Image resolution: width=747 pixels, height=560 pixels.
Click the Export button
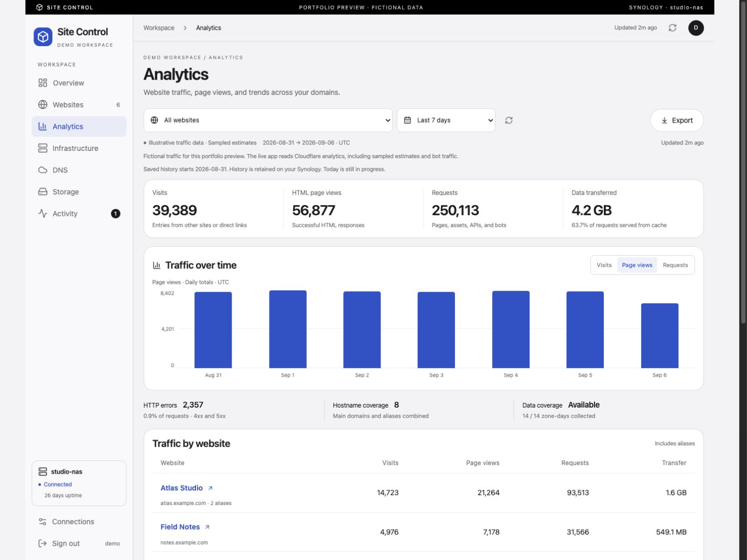(x=677, y=120)
